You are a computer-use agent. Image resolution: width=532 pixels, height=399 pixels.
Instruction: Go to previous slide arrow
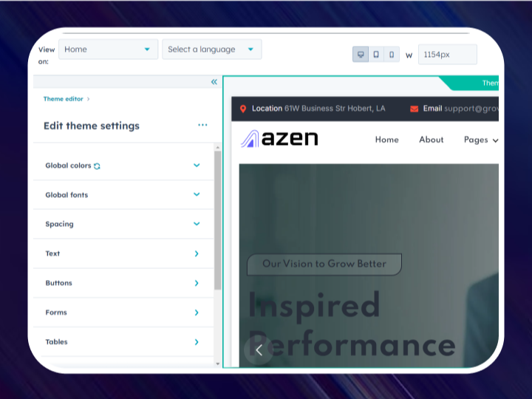point(259,349)
